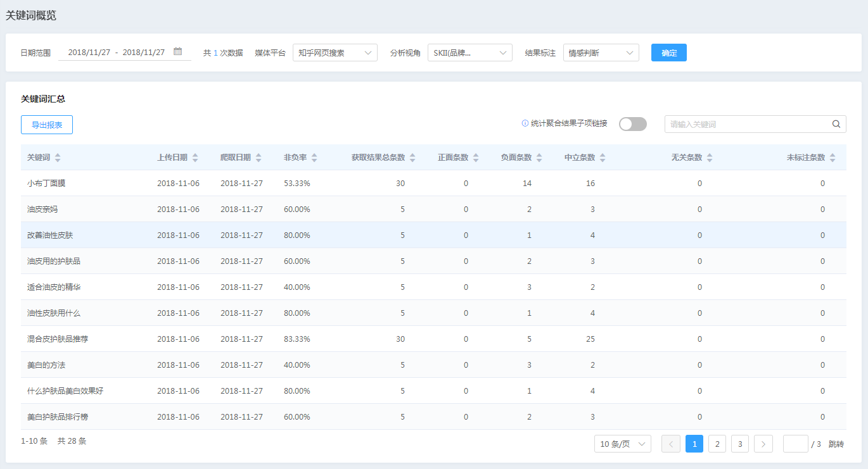Open 10 条/页 page size dropdown
Image resolution: width=868 pixels, height=469 pixels.
623,444
